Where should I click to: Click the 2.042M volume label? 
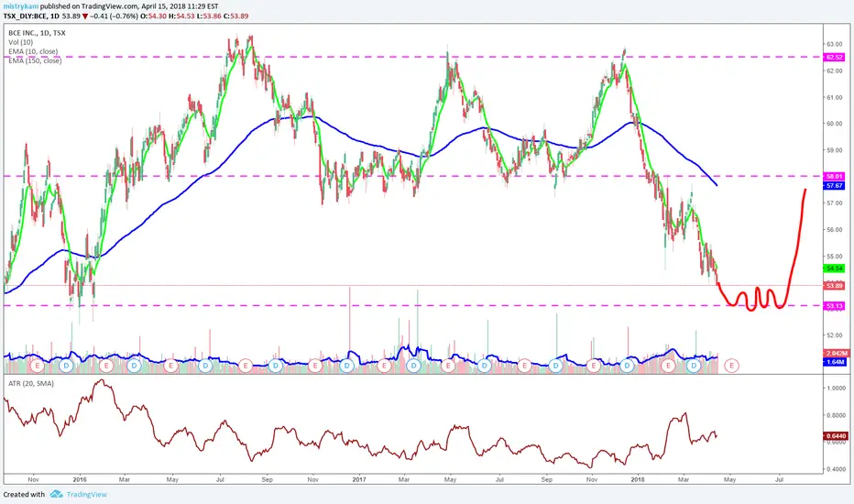tap(836, 353)
